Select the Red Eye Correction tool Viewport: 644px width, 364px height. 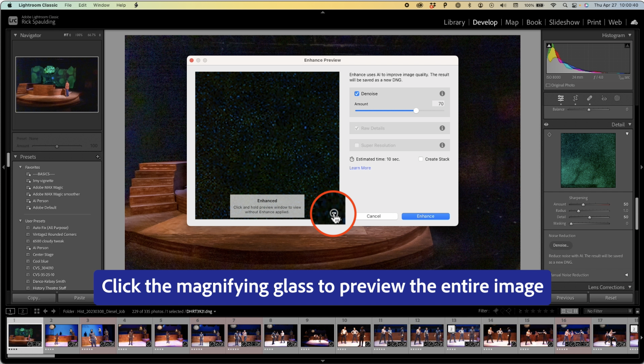tap(604, 99)
